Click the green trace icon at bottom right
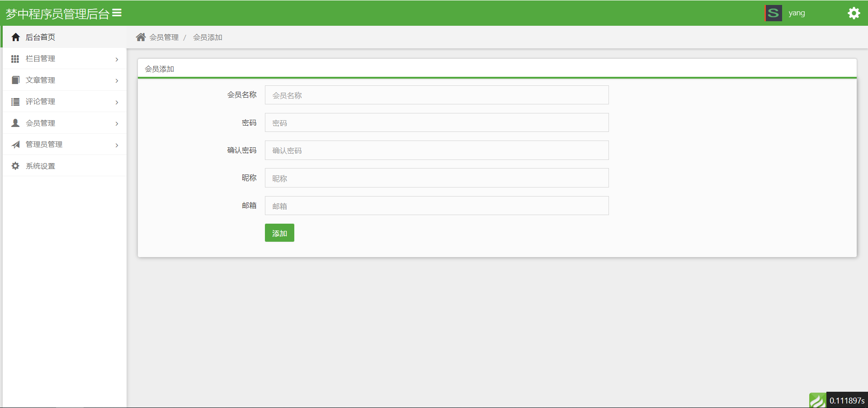 (817, 400)
